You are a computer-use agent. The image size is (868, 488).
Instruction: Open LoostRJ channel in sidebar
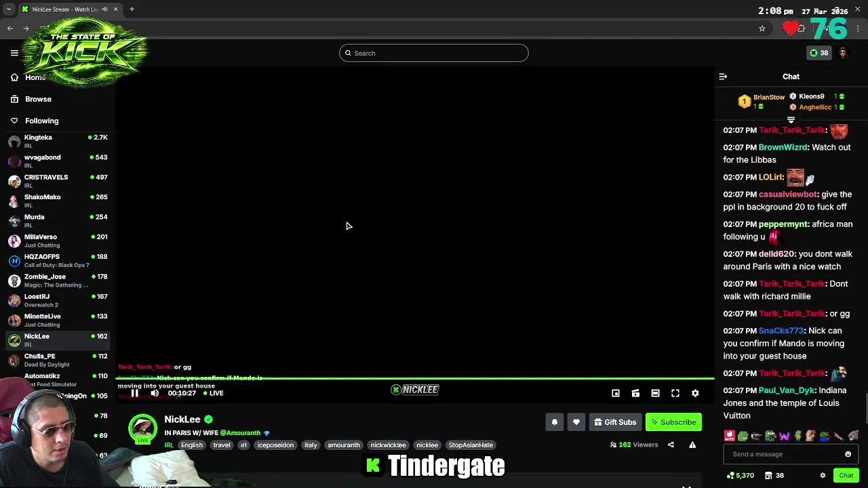pos(58,300)
